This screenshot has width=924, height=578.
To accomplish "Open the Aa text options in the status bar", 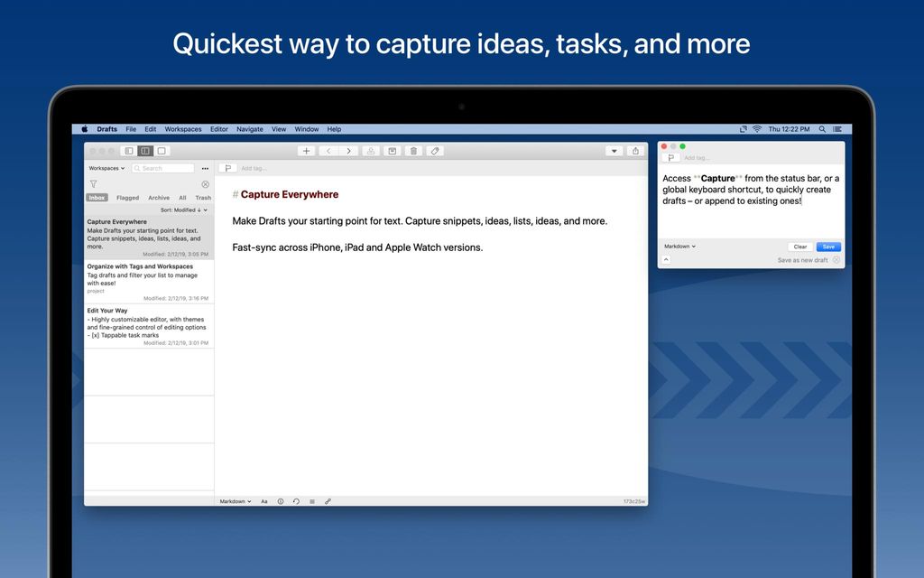I will (264, 501).
